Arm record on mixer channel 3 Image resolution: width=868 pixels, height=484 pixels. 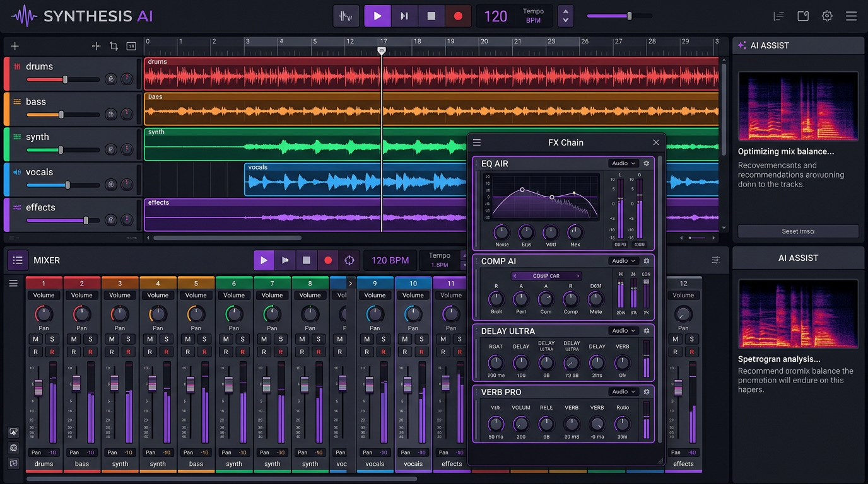pos(128,352)
